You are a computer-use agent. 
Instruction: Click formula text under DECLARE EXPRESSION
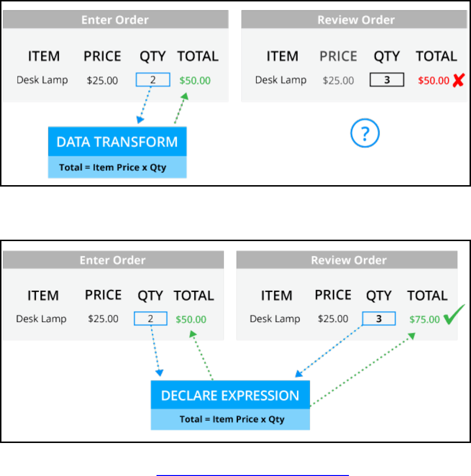tap(232, 420)
